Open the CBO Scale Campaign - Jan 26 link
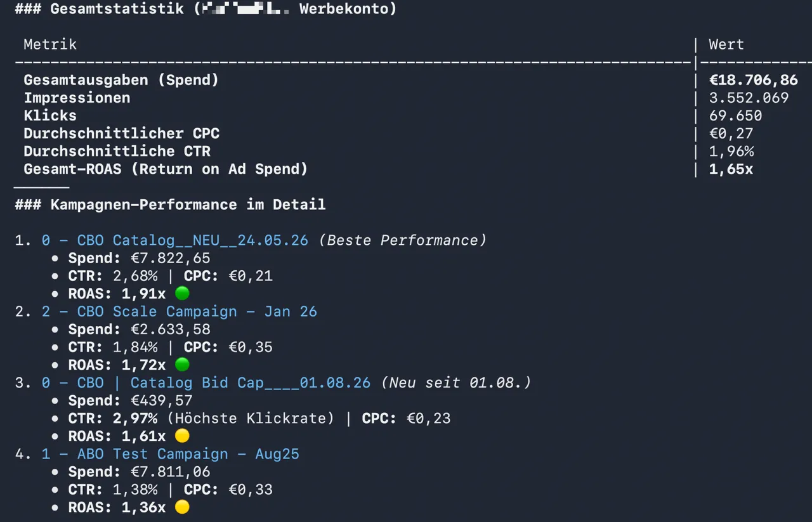812x522 pixels. (x=180, y=311)
